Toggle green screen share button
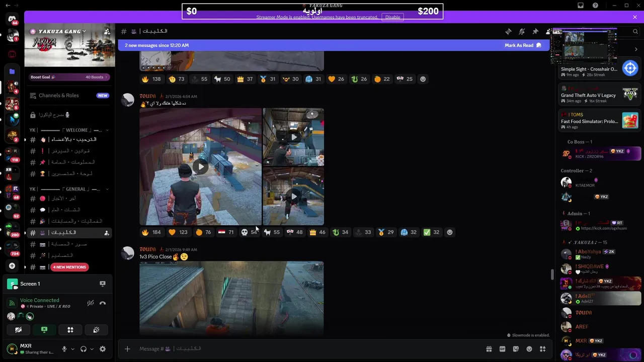The height and width of the screenshot is (362, 644). 44,330
